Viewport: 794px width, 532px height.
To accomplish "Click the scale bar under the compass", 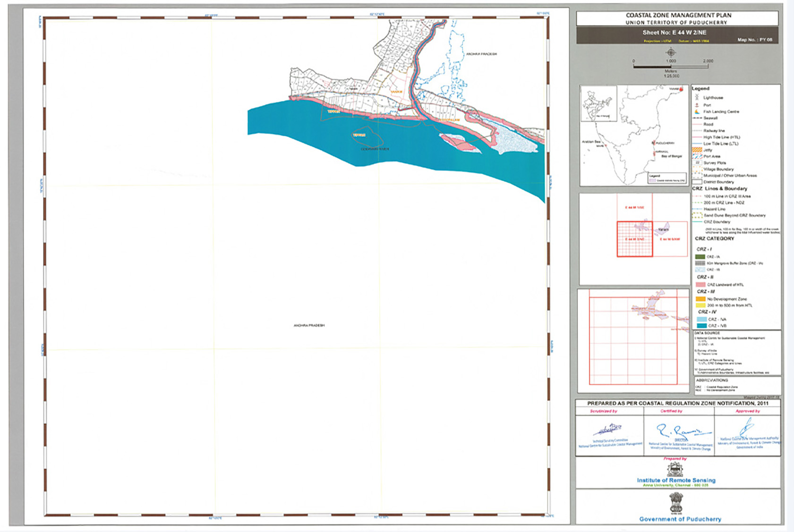I will click(671, 67).
